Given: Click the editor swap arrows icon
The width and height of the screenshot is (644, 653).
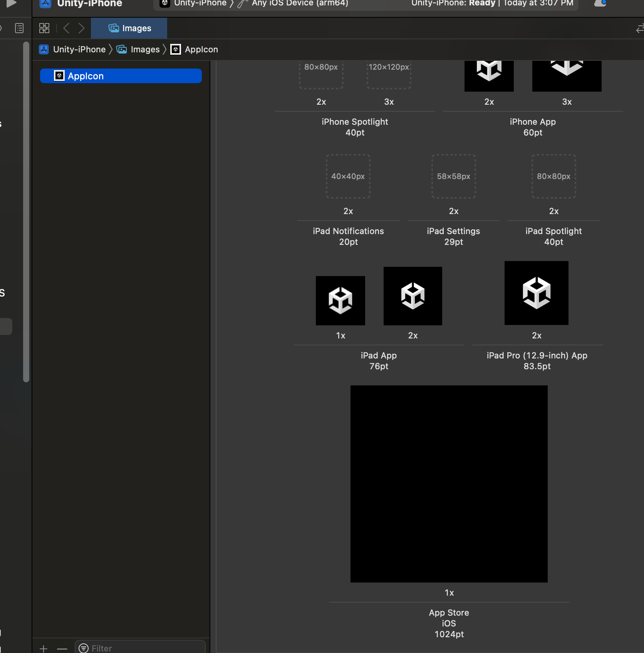Looking at the screenshot, I should tap(640, 28).
